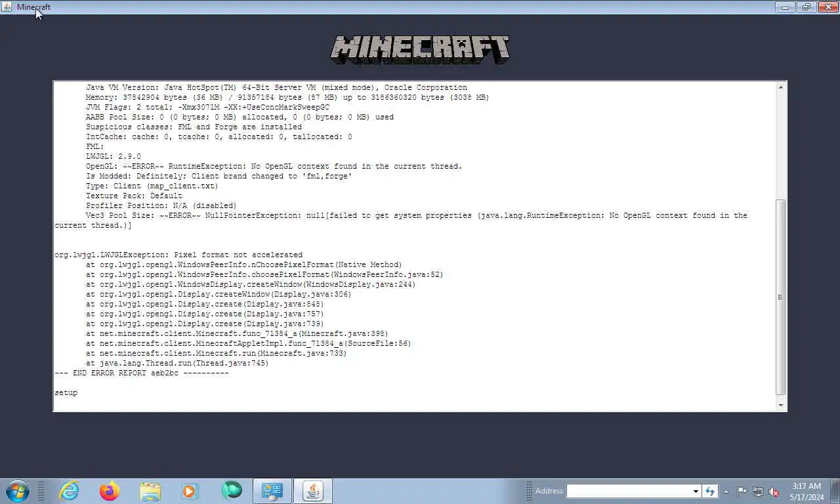The image size is (840, 504).
Task: Click the 'LWJGL: 2.9.0' line
Action: pos(113,156)
